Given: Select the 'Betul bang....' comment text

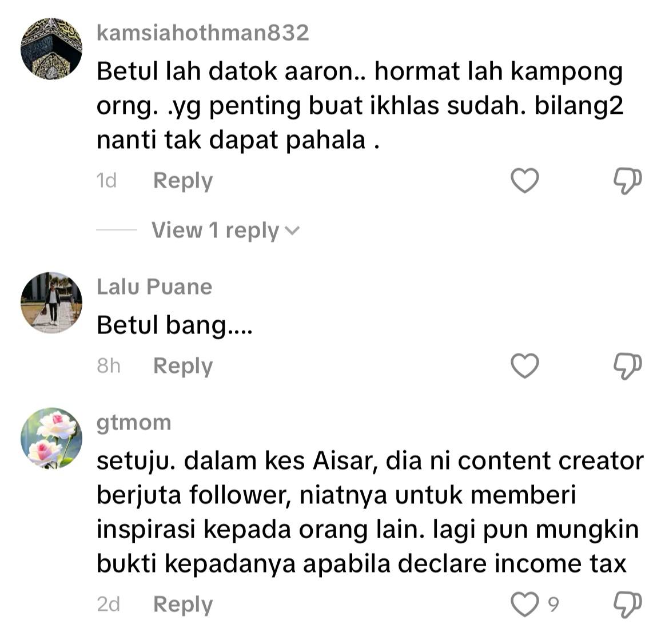Looking at the screenshot, I should tap(174, 325).
